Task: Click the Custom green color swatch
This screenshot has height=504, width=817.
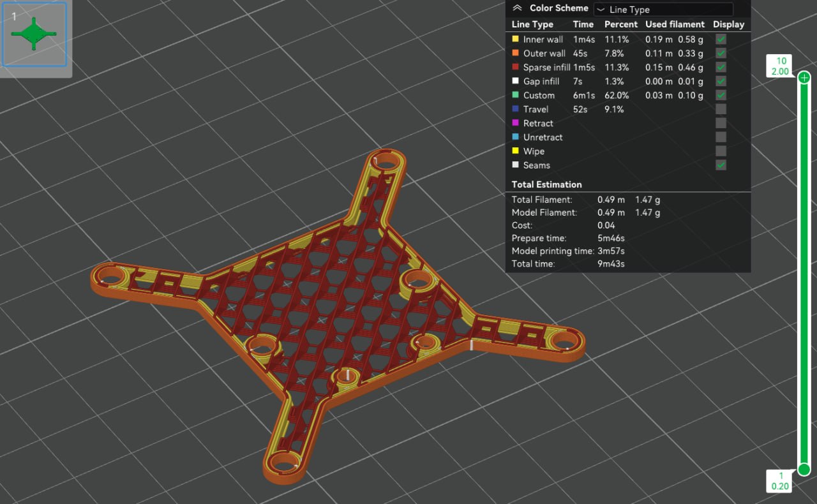Action: 515,95
